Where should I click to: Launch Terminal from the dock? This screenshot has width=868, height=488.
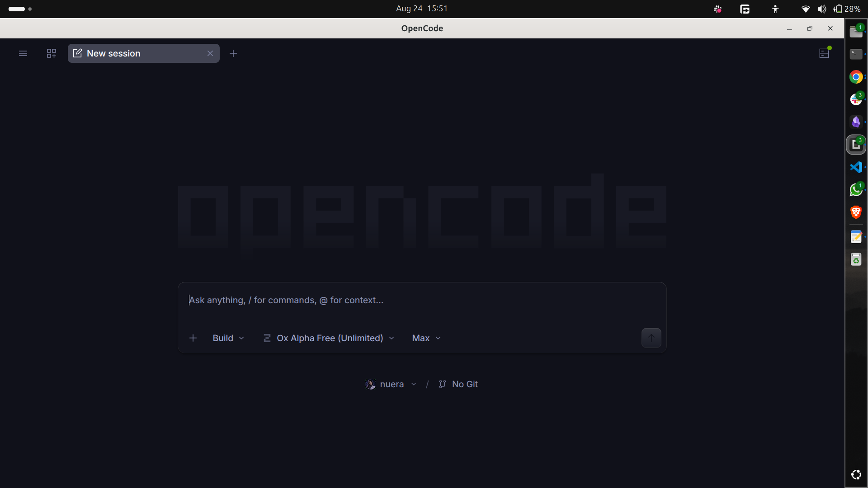(x=856, y=54)
